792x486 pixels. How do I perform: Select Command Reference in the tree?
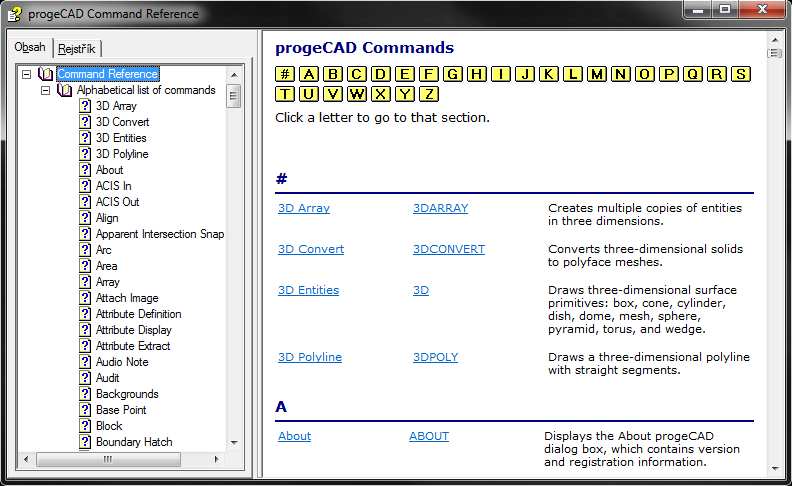pyautogui.click(x=108, y=74)
